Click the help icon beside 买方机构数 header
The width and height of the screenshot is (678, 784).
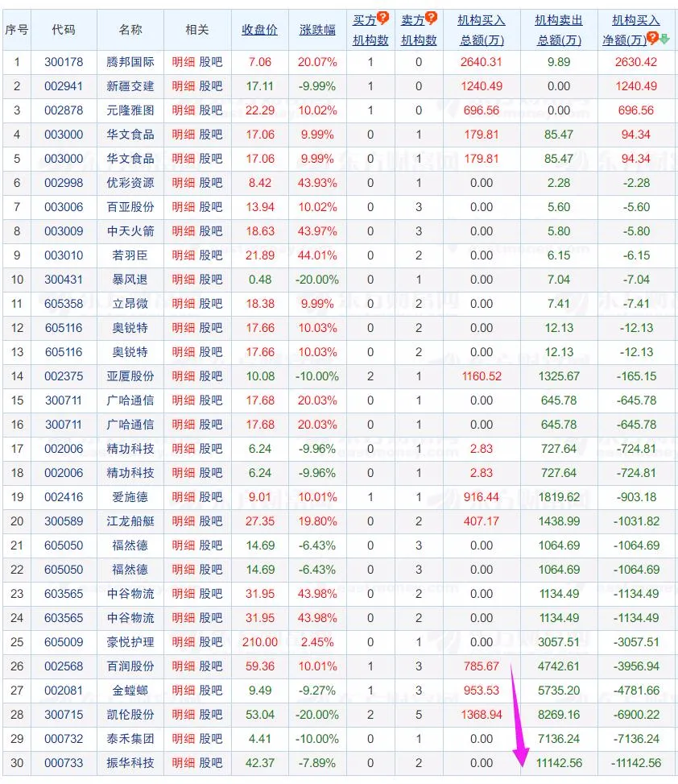pos(383,16)
